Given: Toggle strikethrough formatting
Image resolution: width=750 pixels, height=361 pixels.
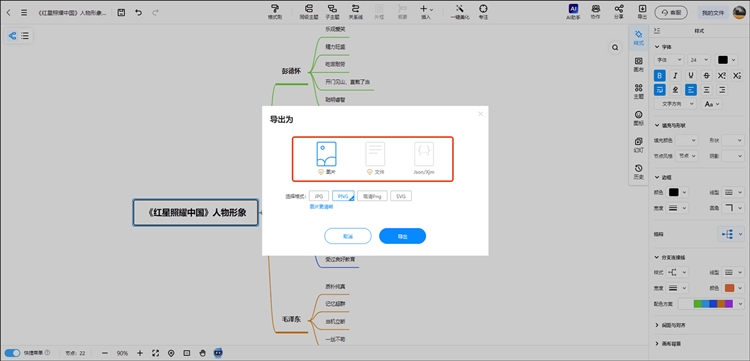Looking at the screenshot, I should (x=706, y=75).
